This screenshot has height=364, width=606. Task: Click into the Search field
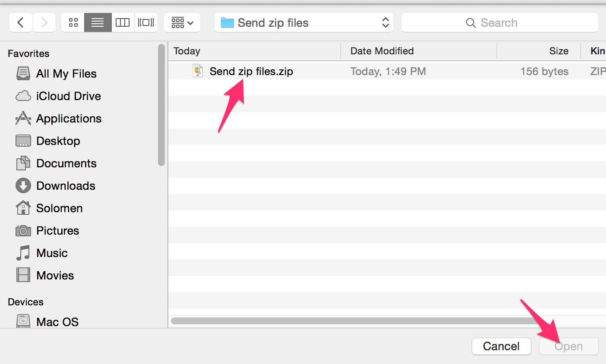[499, 22]
